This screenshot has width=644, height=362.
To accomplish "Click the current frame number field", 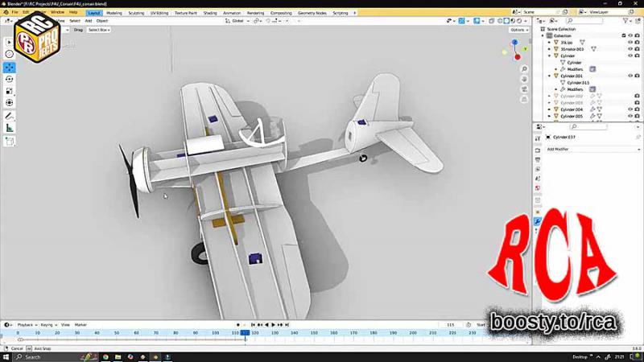I will 451,325.
